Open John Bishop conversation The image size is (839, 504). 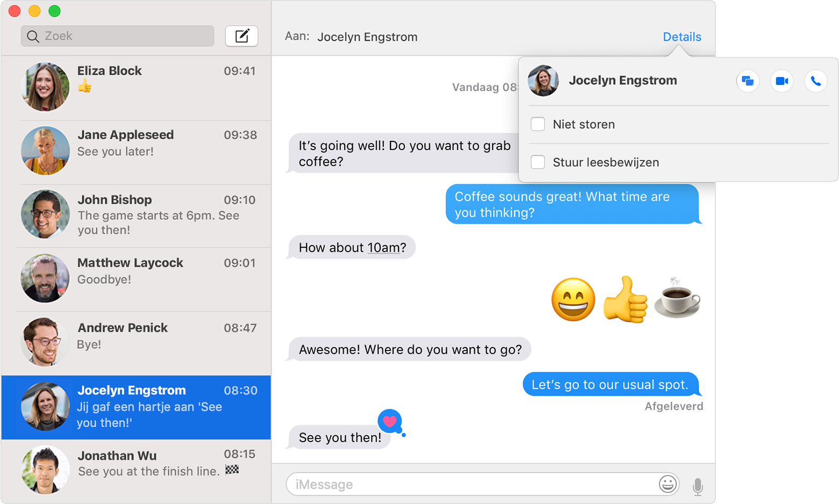(136, 216)
